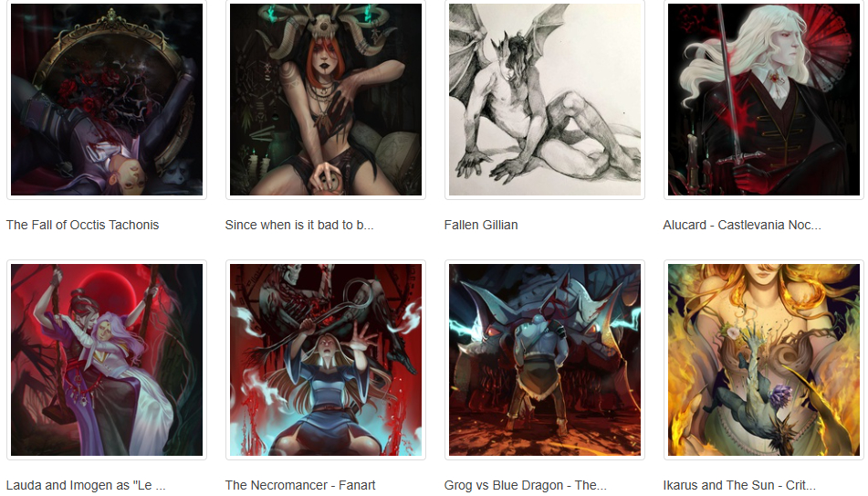Open the Lauda and Imogen swing artwork
Image resolution: width=868 pixels, height=496 pixels.
[107, 360]
